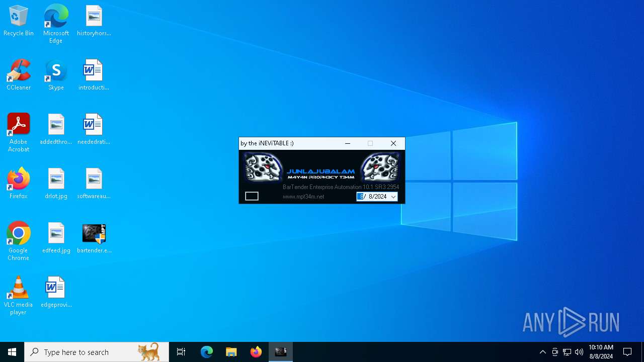Select the month field in date picker

pos(360,197)
